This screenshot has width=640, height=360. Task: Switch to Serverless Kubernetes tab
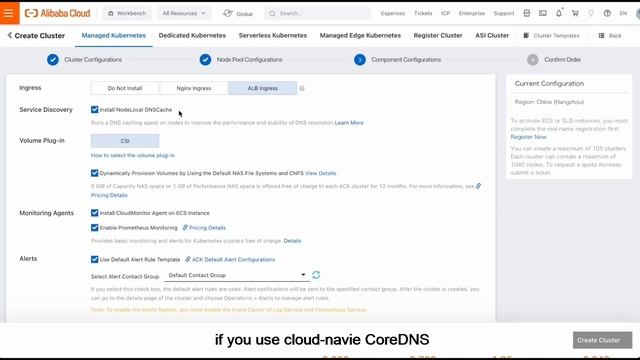point(273,36)
